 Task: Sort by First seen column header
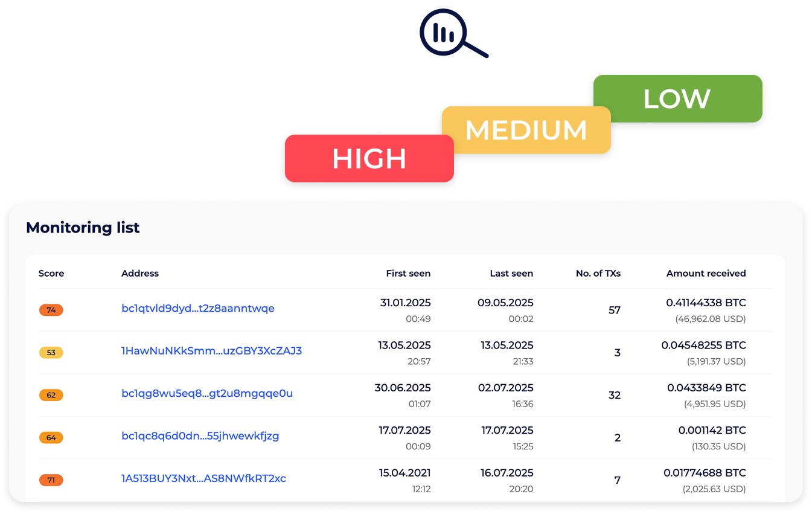[408, 274]
